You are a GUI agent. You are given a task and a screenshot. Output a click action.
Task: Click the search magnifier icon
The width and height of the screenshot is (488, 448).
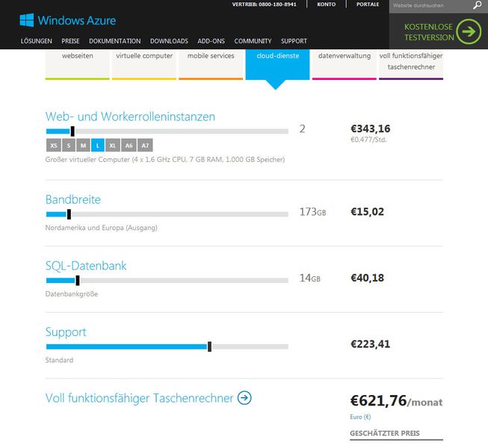tap(477, 5)
